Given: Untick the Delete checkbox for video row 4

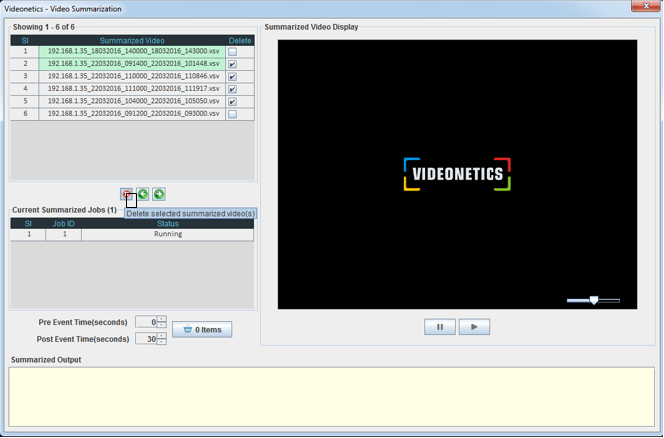Looking at the screenshot, I should click(232, 89).
